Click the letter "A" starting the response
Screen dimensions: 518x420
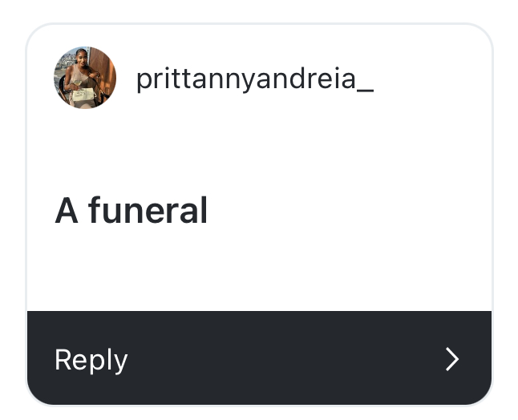click(66, 212)
